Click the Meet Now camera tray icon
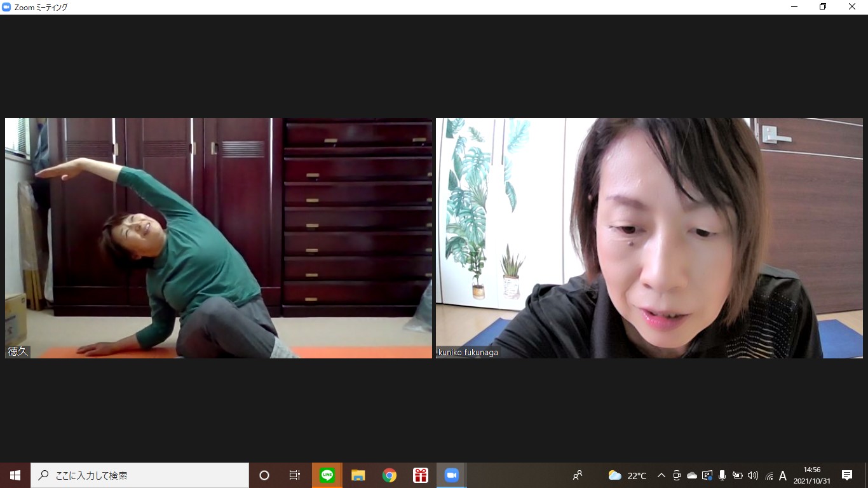This screenshot has height=488, width=868. tap(677, 475)
